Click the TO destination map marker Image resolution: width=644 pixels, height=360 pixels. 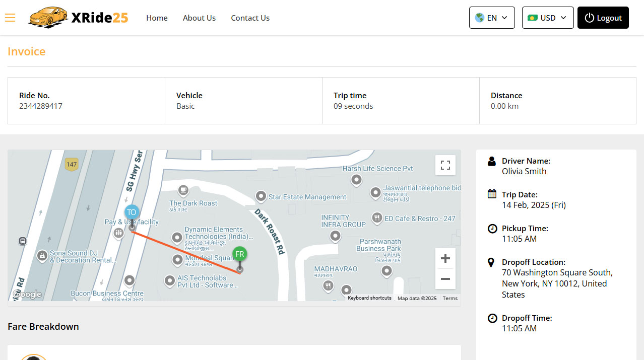[132, 212]
